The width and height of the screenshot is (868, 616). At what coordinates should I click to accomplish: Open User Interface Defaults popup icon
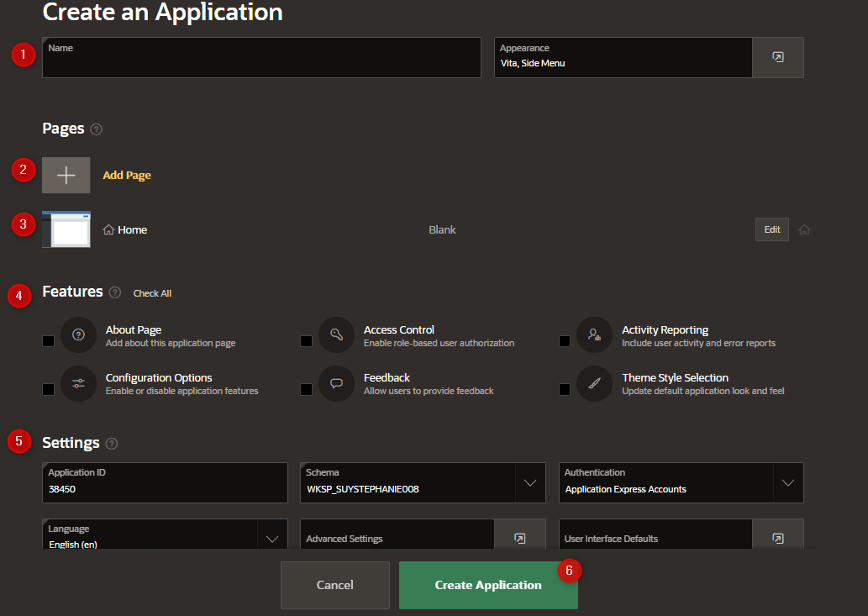(x=778, y=539)
